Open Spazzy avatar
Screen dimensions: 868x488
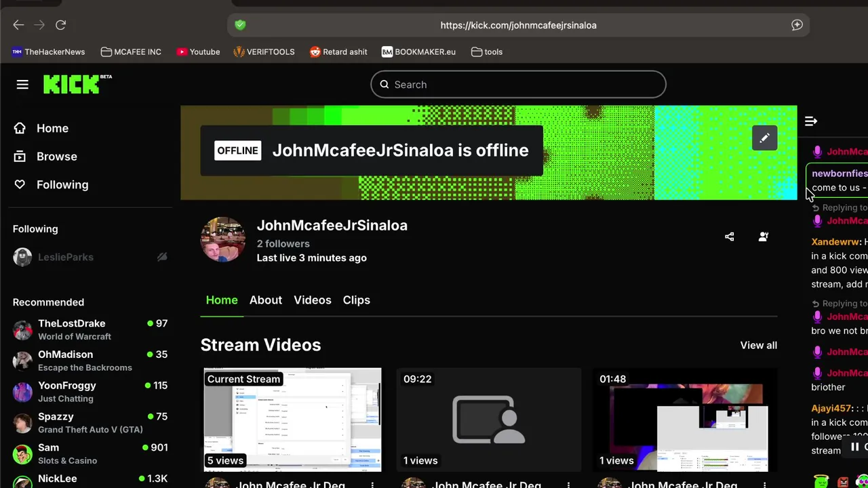(22, 423)
